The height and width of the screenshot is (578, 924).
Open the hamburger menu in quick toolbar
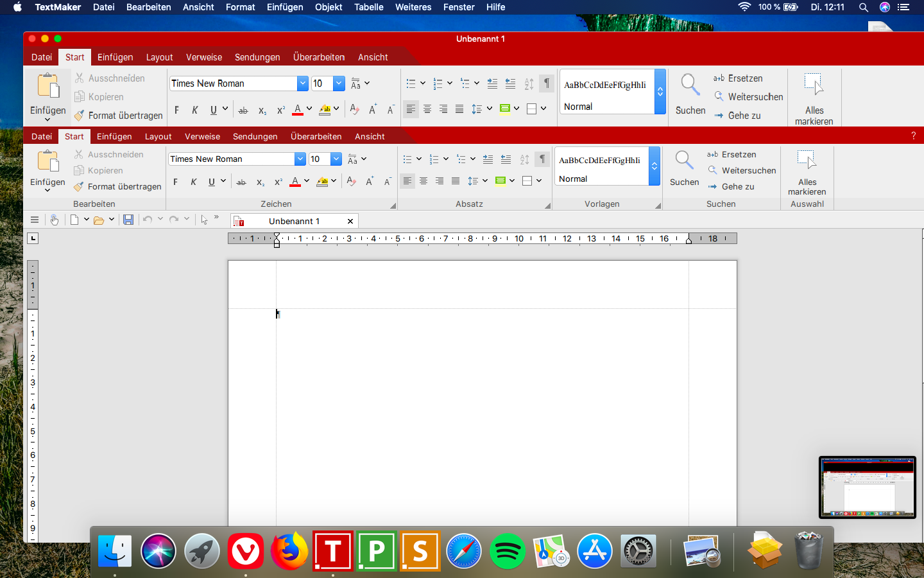tap(35, 220)
